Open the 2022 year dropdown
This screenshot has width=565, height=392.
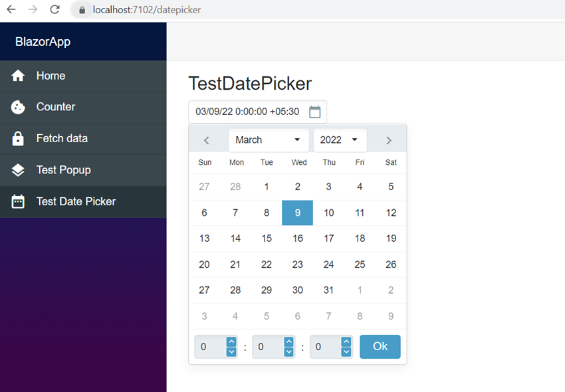click(x=340, y=140)
